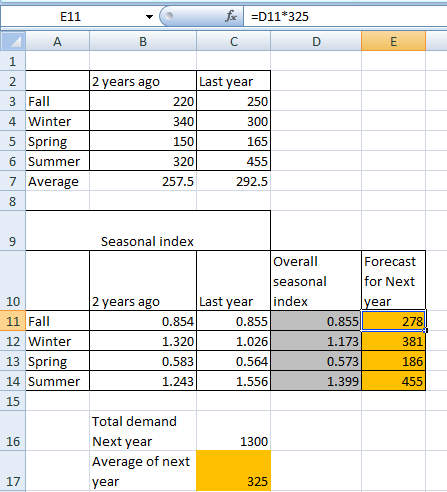Click orange cell with value 278

393,321
